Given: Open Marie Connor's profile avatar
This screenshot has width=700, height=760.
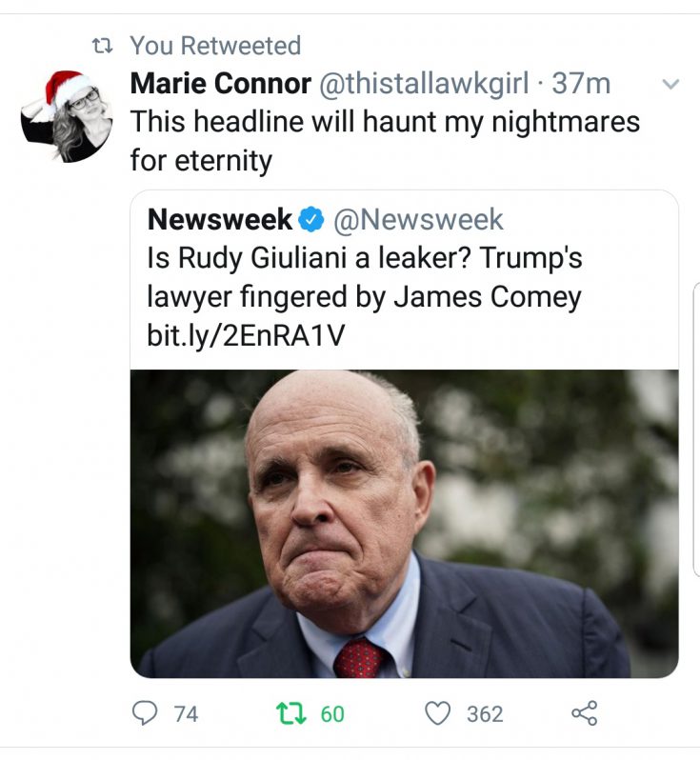Looking at the screenshot, I should [x=67, y=116].
